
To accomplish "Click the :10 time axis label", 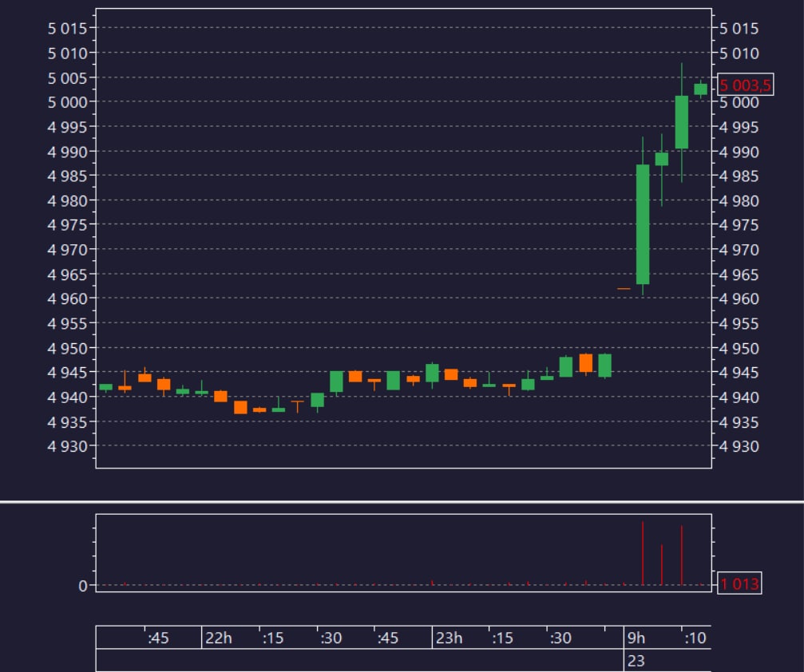I will (x=695, y=638).
